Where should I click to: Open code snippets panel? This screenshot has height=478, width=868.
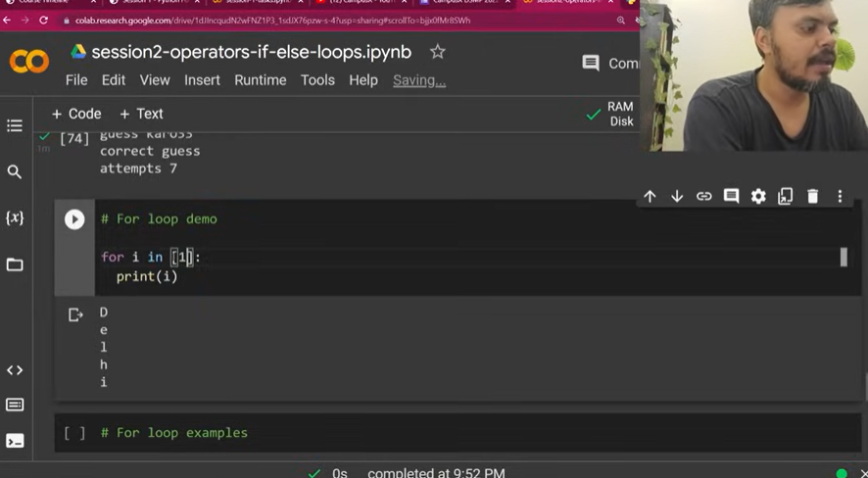(15, 370)
